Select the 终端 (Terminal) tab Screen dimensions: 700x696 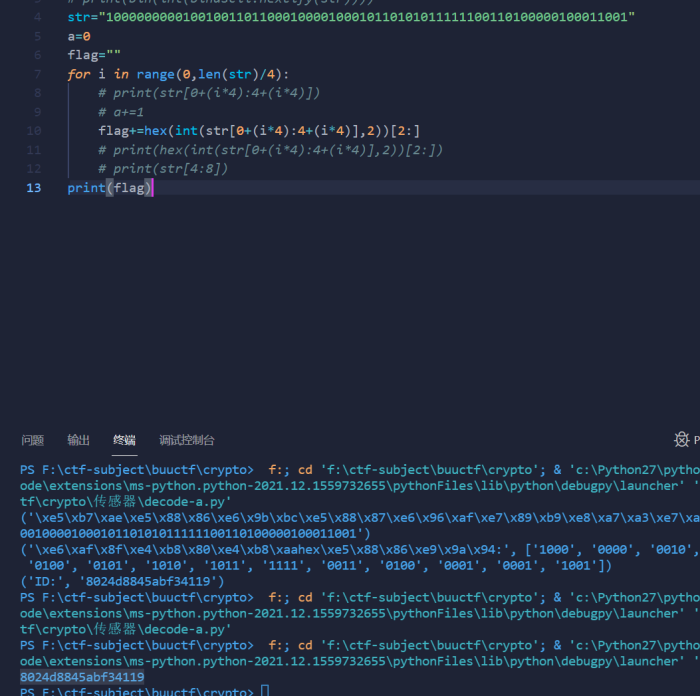(x=124, y=440)
